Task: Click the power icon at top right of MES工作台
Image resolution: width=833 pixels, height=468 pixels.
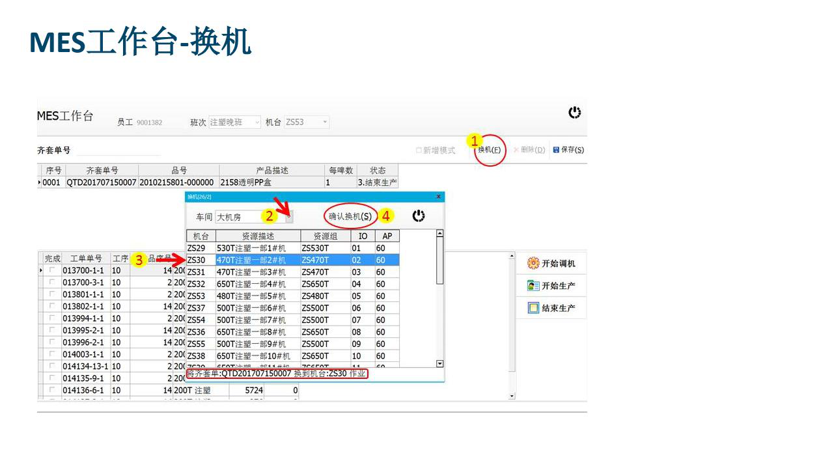Action: pyautogui.click(x=574, y=113)
